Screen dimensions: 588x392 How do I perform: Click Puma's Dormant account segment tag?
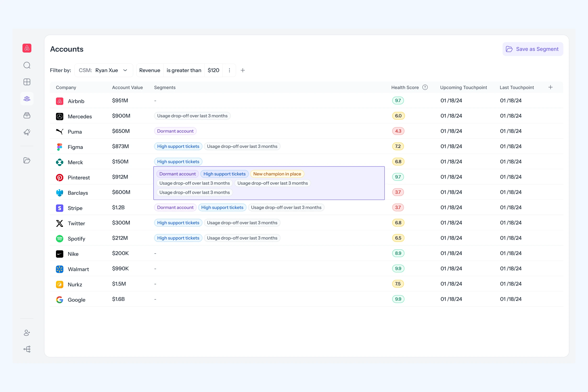pyautogui.click(x=175, y=131)
